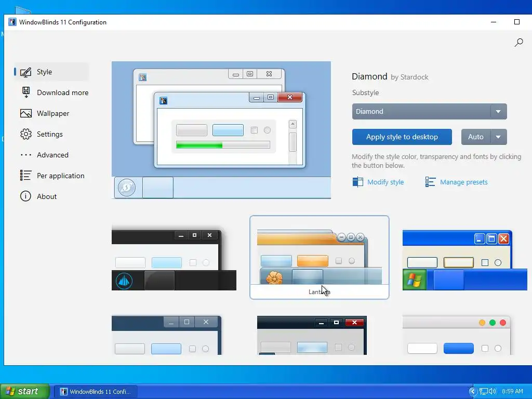
Task: Expand hidden tray icons chevron
Action: click(473, 392)
